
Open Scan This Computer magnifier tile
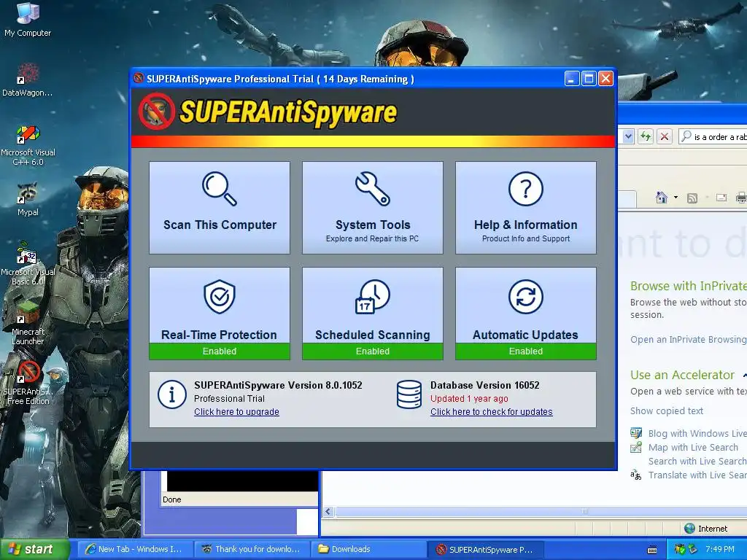(x=219, y=207)
